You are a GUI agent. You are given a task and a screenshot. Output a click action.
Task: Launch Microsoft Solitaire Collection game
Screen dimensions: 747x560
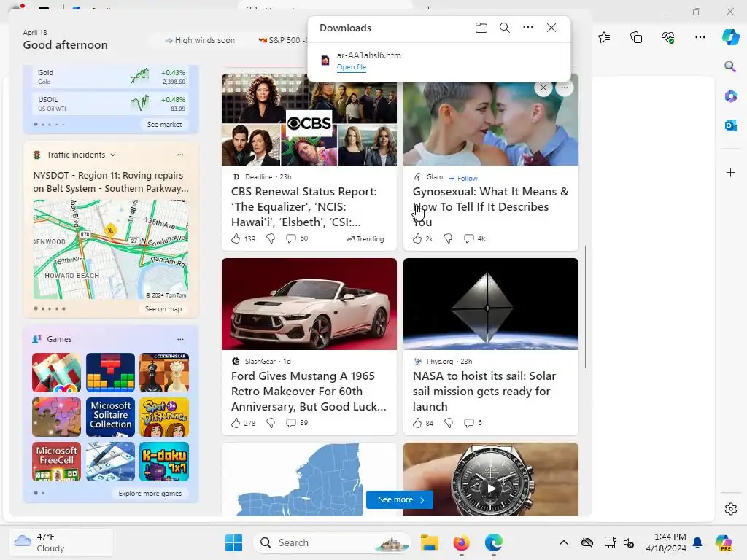[111, 417]
